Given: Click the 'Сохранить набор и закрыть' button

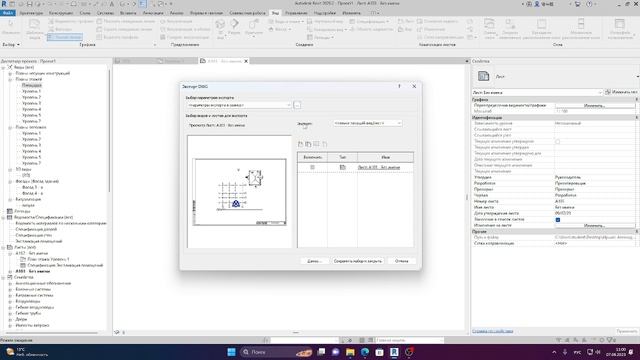Looking at the screenshot, I should 358,261.
